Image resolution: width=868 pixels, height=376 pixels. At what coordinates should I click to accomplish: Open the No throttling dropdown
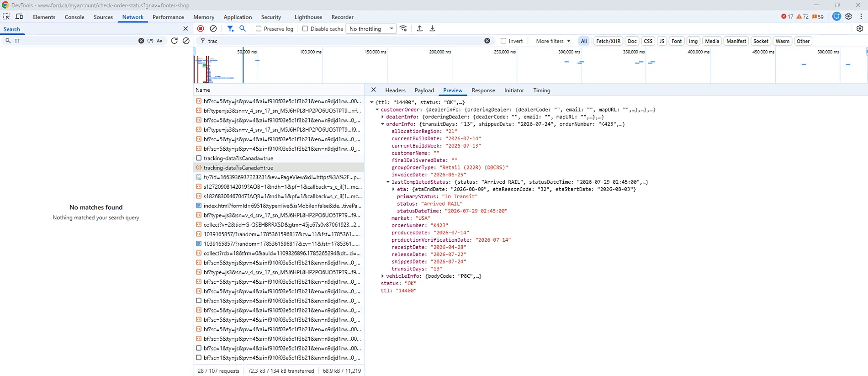coord(371,28)
